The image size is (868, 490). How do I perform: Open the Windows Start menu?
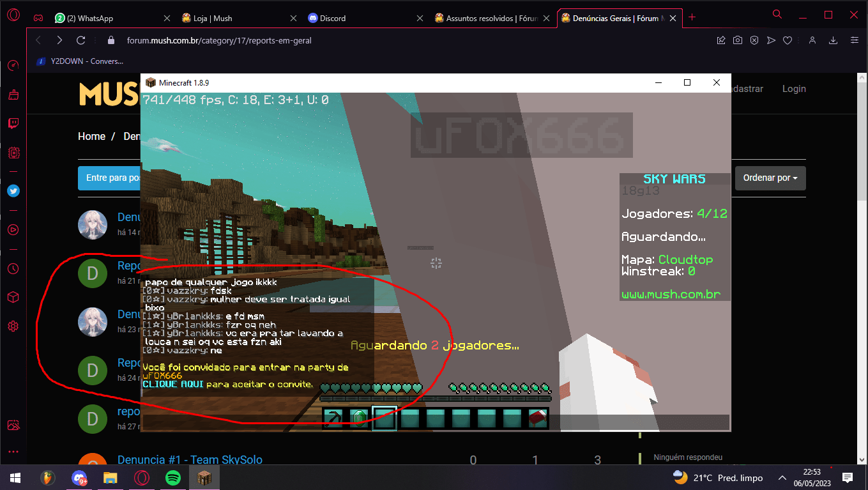pos(15,477)
